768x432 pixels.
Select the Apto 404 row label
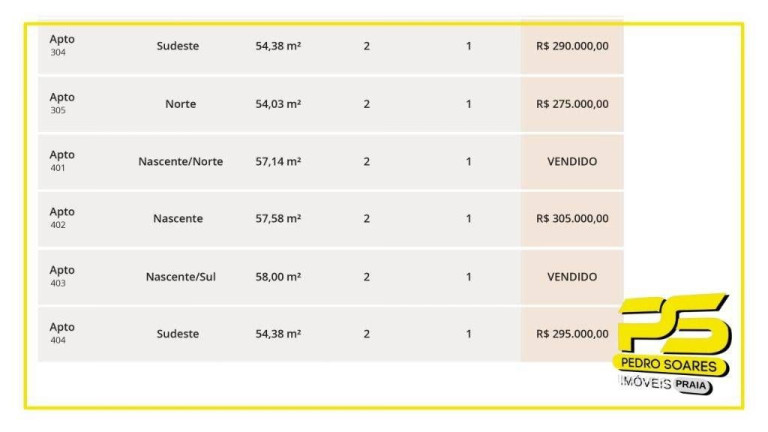click(x=62, y=333)
